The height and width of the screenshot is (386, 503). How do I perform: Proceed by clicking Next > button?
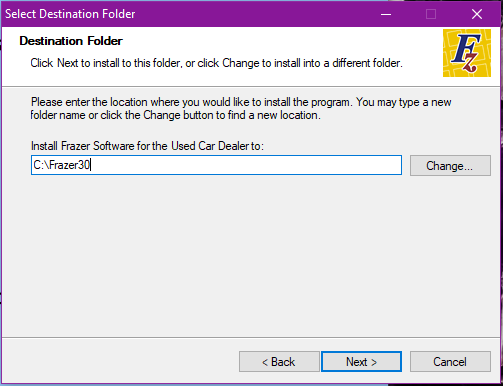(x=361, y=362)
